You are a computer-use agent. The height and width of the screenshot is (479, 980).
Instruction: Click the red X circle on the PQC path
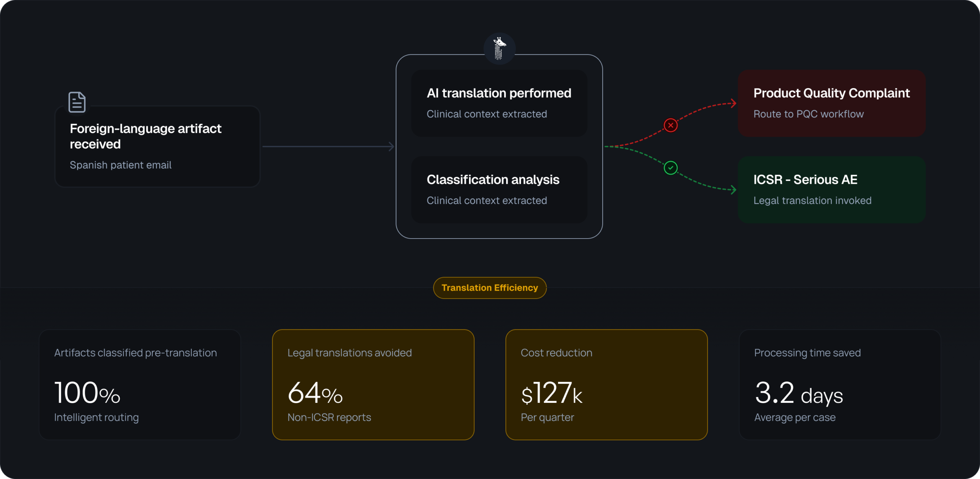pyautogui.click(x=671, y=125)
